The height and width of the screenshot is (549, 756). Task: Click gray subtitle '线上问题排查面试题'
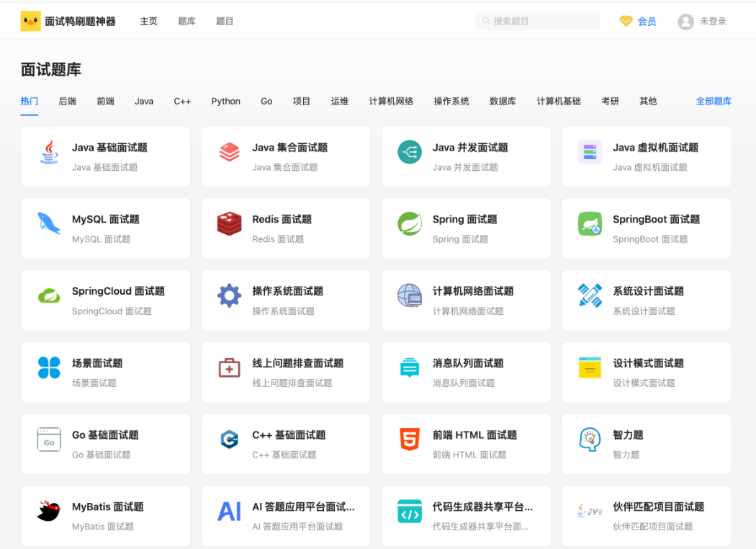(292, 383)
